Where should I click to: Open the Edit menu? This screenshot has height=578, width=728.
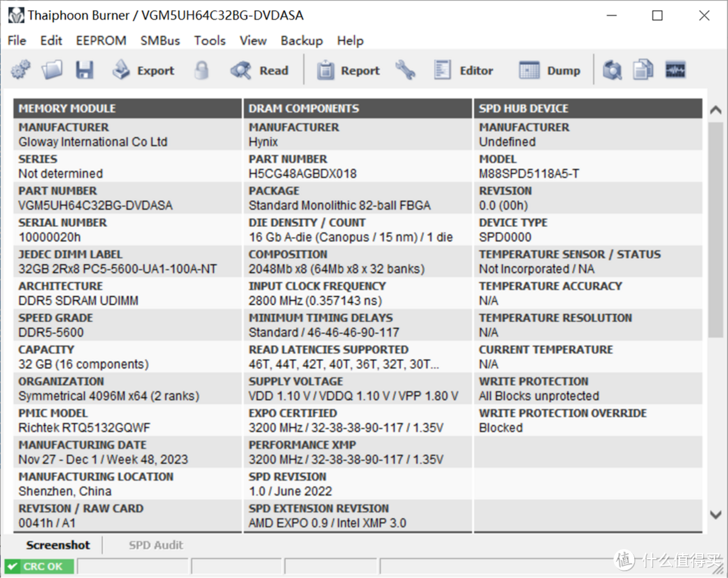[x=51, y=40]
